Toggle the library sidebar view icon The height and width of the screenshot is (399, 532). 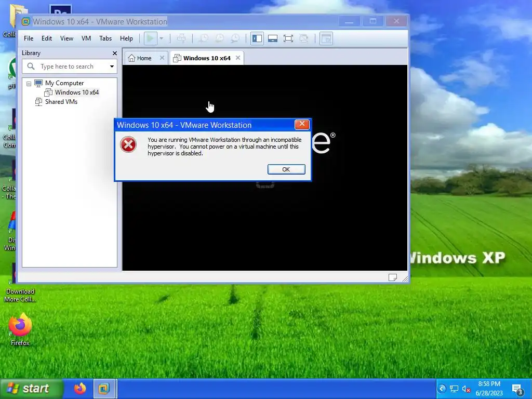(x=257, y=38)
